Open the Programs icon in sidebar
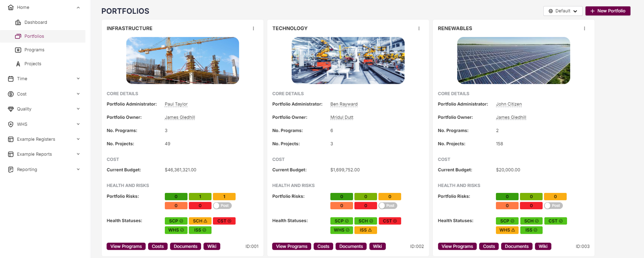 click(18, 50)
